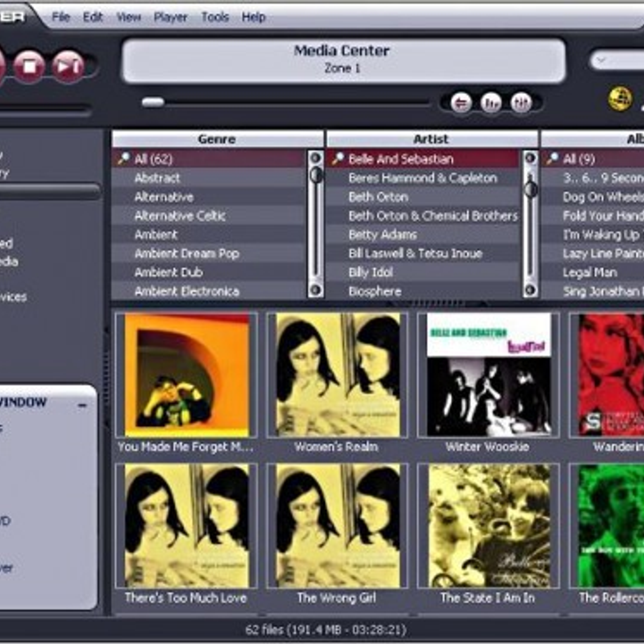
Task: Open You Made Me Forget thumbnail
Action: coord(186,375)
